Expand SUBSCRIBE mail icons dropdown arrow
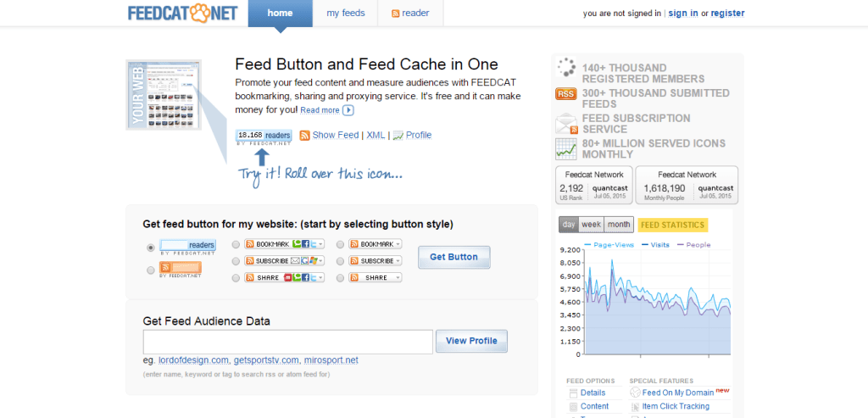 point(320,261)
